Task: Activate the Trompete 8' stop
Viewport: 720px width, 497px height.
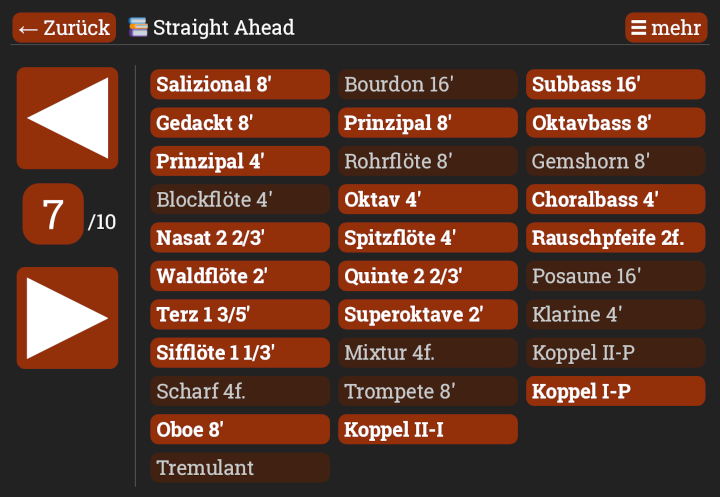Action: point(428,391)
